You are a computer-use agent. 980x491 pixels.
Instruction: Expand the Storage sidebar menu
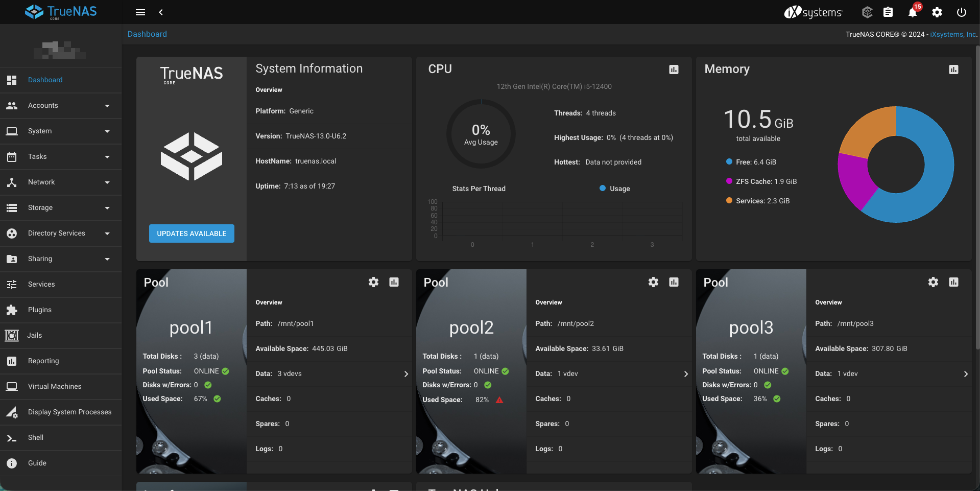click(x=61, y=208)
